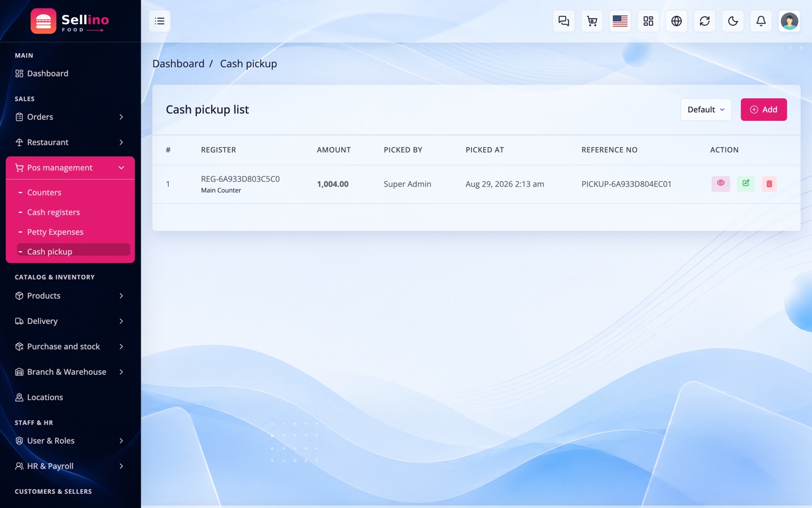812x508 pixels.
Task: Click the Aug 29, 2026 2:13 am cell
Action: point(505,184)
